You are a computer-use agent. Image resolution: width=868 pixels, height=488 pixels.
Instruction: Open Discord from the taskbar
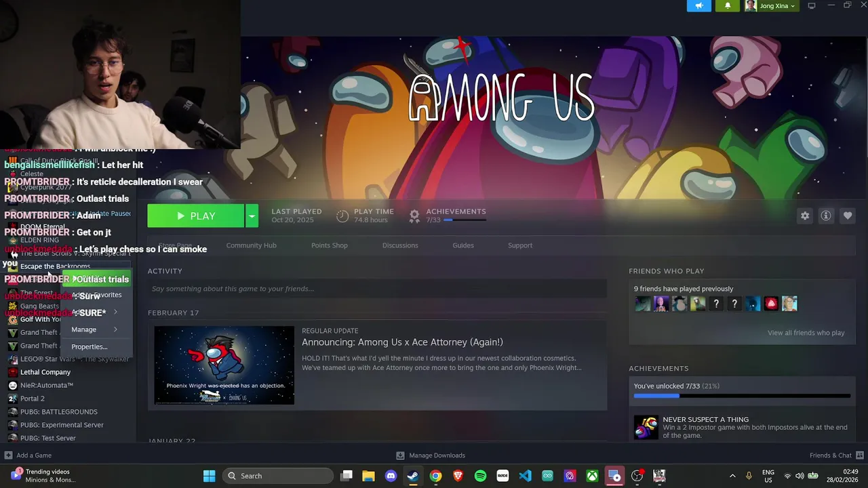tap(391, 476)
